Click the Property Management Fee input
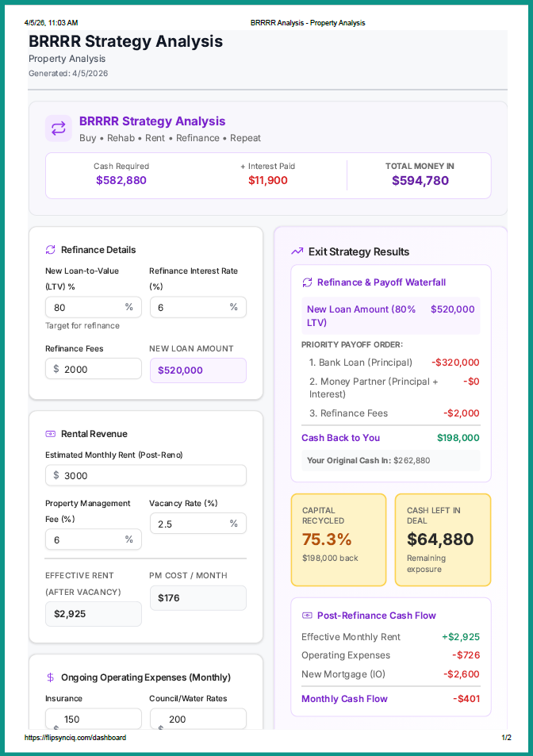Image resolution: width=533 pixels, height=756 pixels. pos(86,539)
